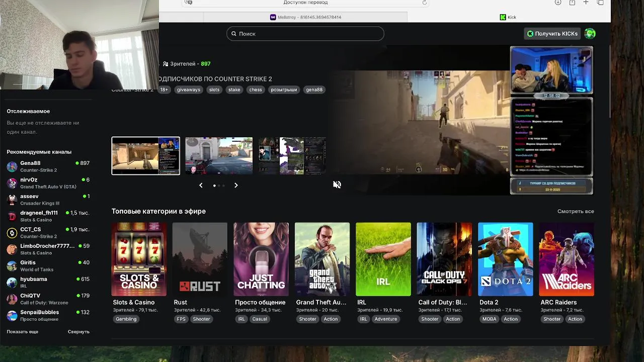The image size is (644, 362).
Task: Click the hyubsama channel name in sidebar
Action: click(x=34, y=279)
